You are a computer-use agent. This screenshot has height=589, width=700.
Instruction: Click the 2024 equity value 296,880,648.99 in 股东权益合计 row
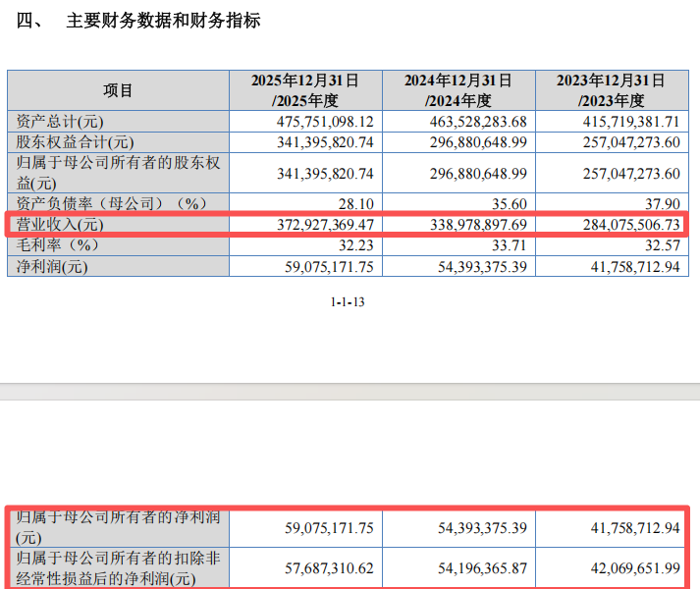coord(478,142)
